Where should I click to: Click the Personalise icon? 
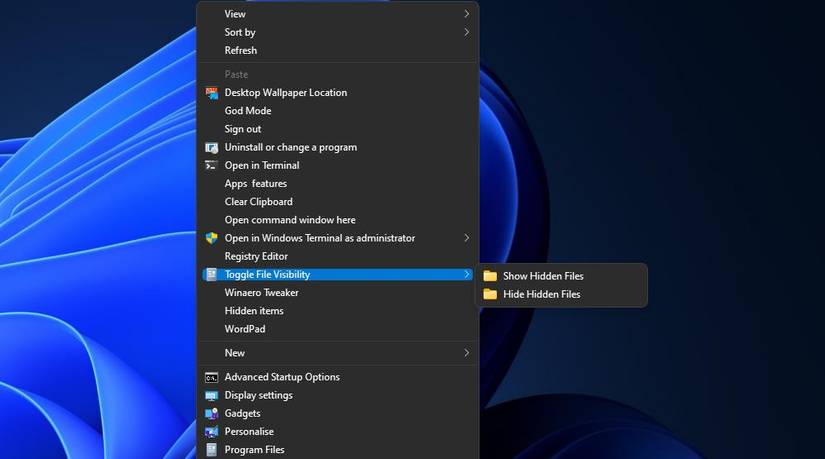click(x=212, y=432)
